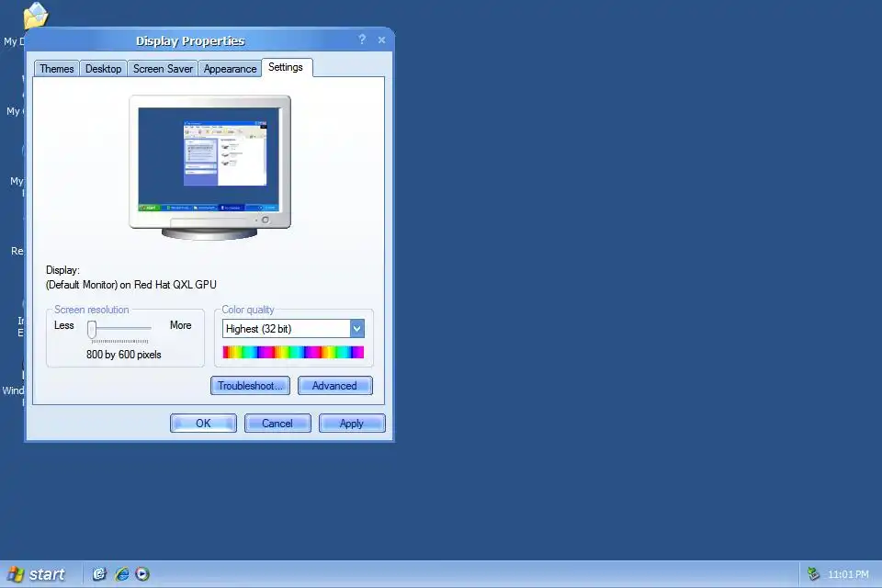882x588 pixels.
Task: Launch Windows Media Player from quick launch
Action: tap(142, 574)
